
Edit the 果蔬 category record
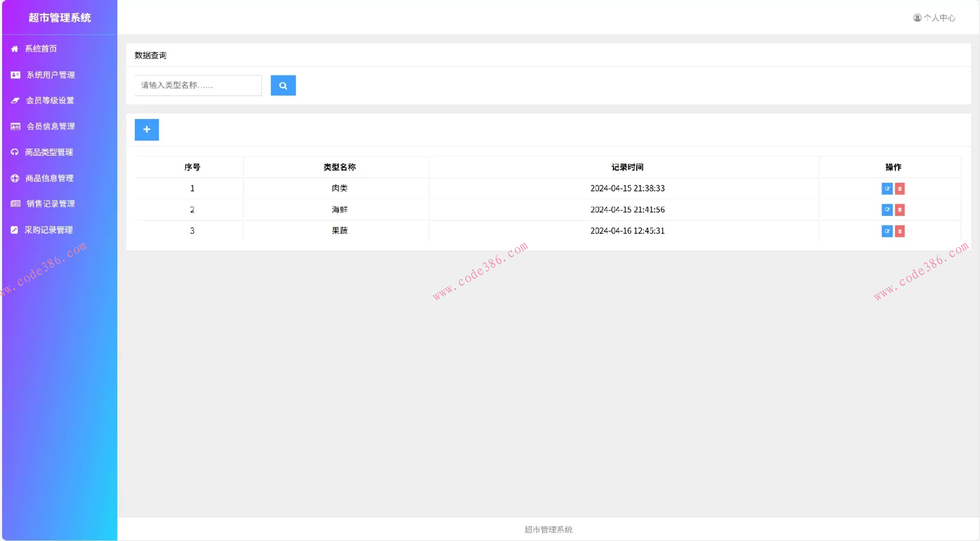click(x=887, y=231)
